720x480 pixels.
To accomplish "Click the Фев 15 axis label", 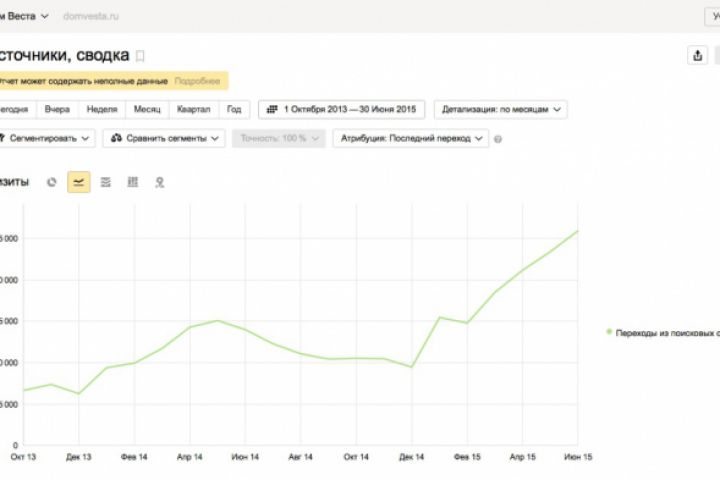I will click(467, 457).
